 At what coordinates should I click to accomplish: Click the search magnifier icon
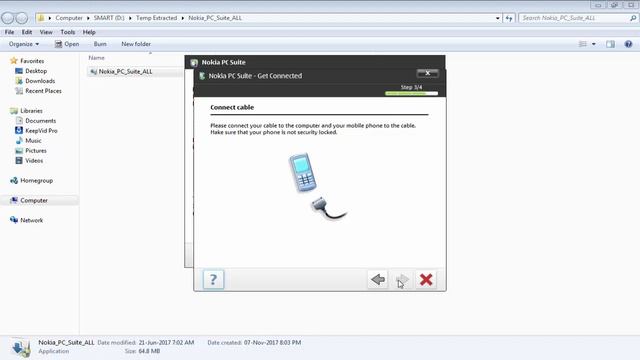pos(633,18)
